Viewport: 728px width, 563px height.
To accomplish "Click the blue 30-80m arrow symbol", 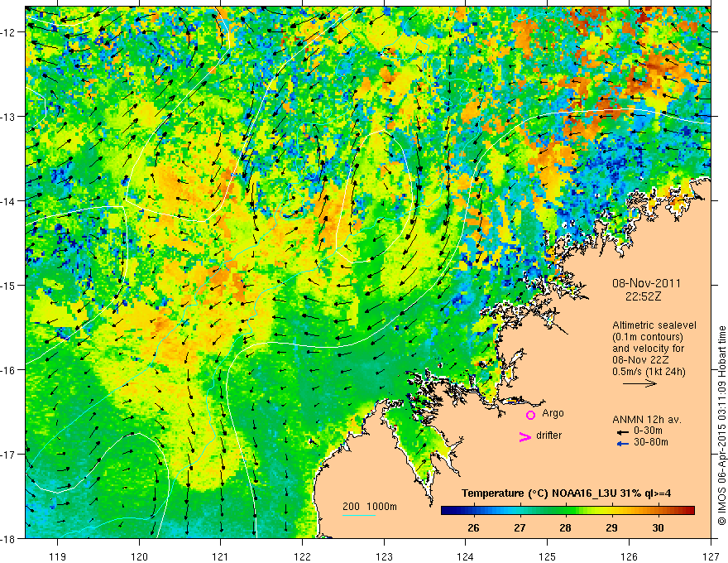I will tap(623, 444).
